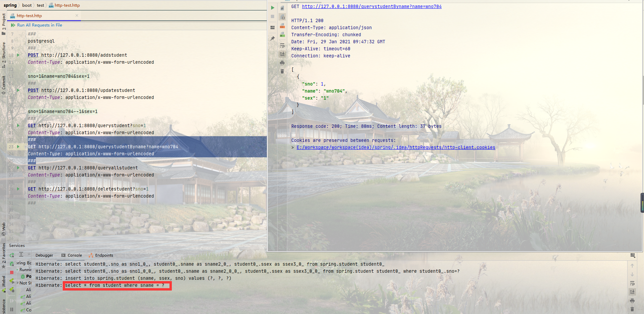Toggle soft-wrap in the Services console
Image resolution: width=644 pixels, height=314 pixels.
coord(632,283)
